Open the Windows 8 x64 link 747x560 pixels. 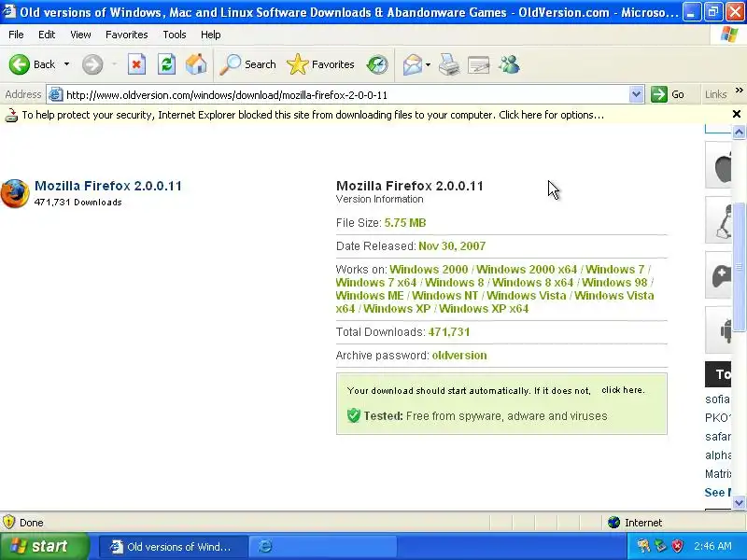point(532,283)
